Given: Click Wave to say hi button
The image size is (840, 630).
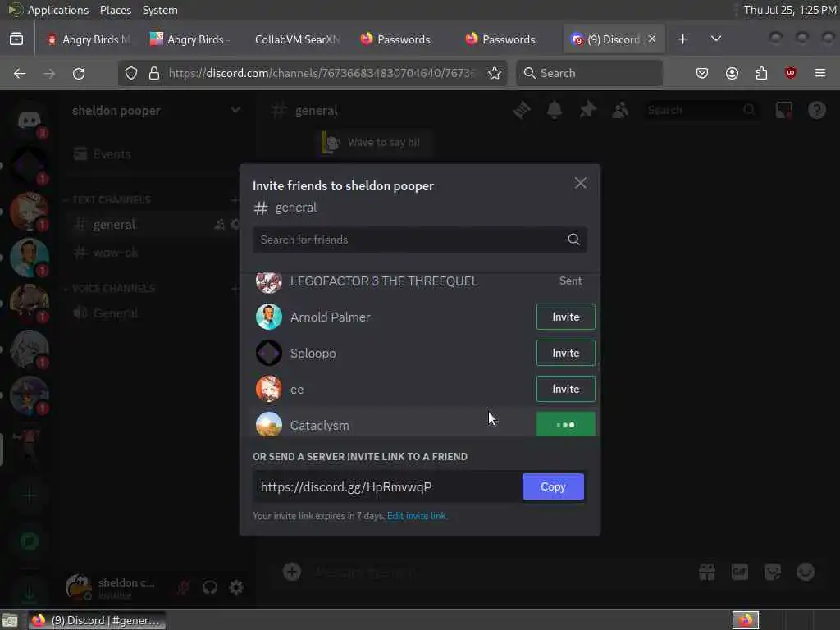Looking at the screenshot, I should (374, 143).
